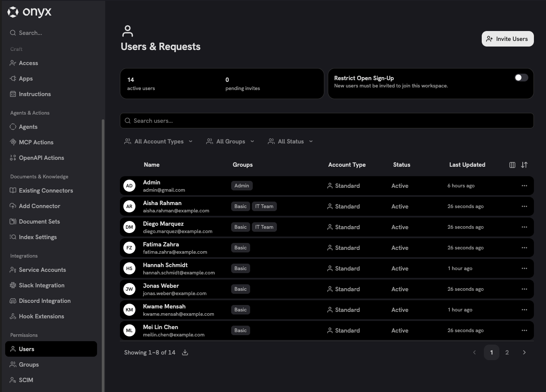Open MCP Actions page
Image resolution: width=546 pixels, height=392 pixels.
pos(51,142)
